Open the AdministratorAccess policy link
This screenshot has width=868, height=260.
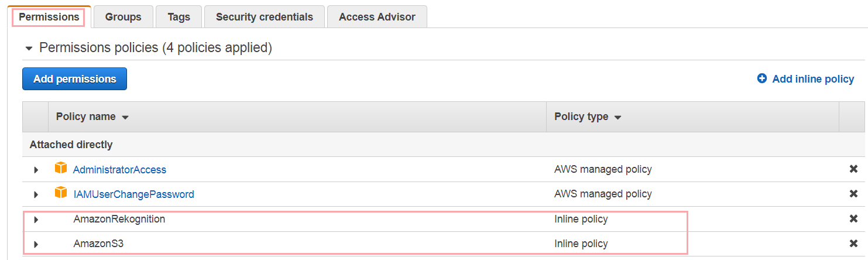119,170
